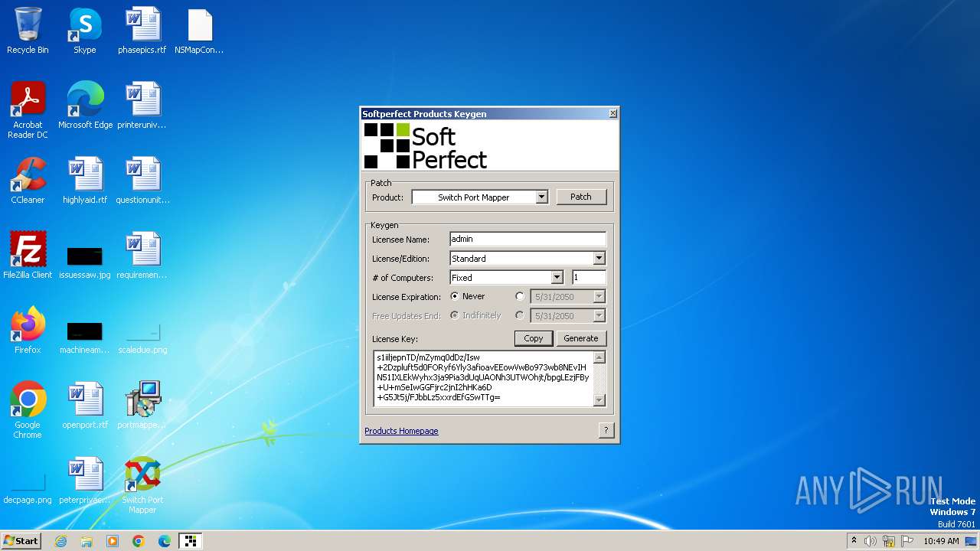The height and width of the screenshot is (551, 980).
Task: Launch Firefox from the desktop
Action: click(28, 331)
